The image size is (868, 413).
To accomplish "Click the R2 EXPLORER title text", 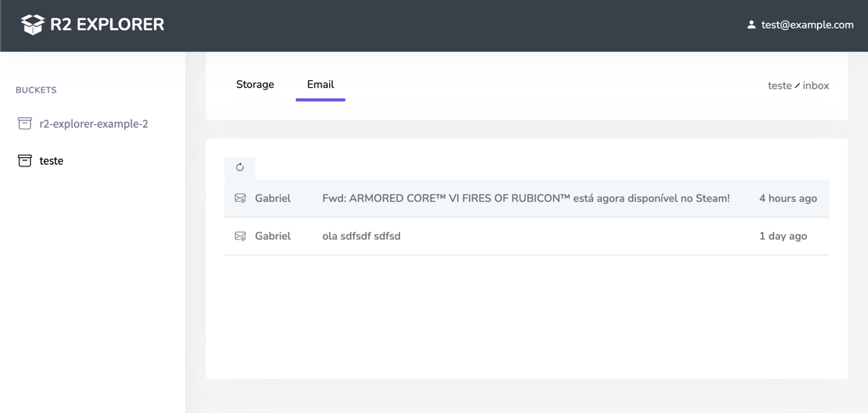I will pyautogui.click(x=107, y=25).
